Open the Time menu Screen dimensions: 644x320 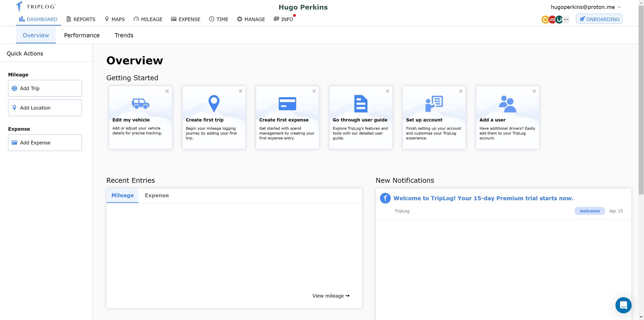pos(218,19)
